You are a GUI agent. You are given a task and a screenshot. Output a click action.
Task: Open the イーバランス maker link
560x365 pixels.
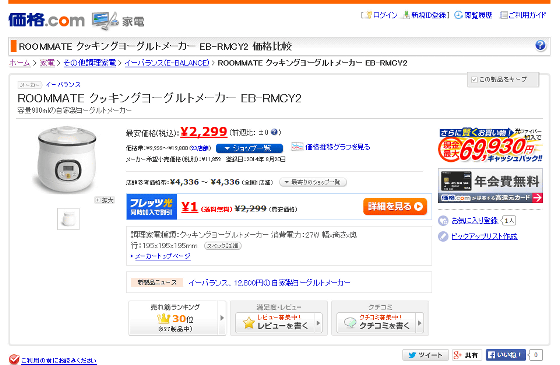point(63,85)
